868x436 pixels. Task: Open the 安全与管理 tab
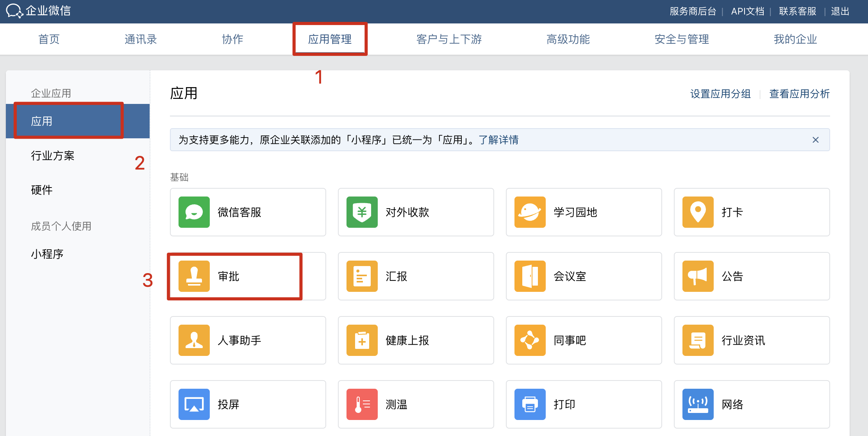point(682,39)
